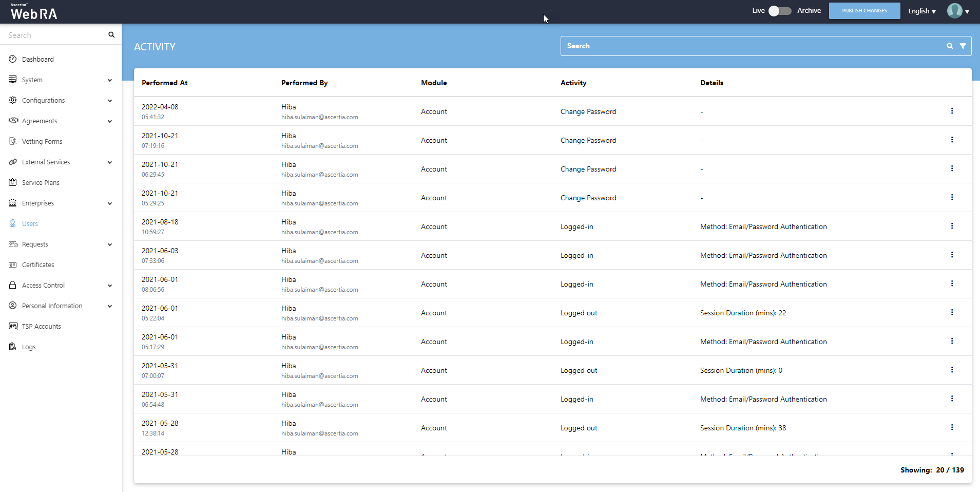
Task: Click the WebRA logo link
Action: click(x=34, y=12)
